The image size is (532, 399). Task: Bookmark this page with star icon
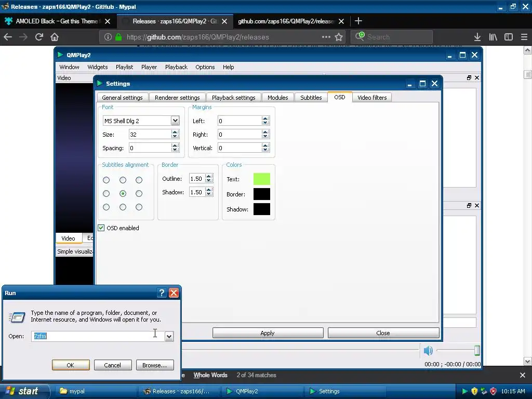tap(339, 37)
